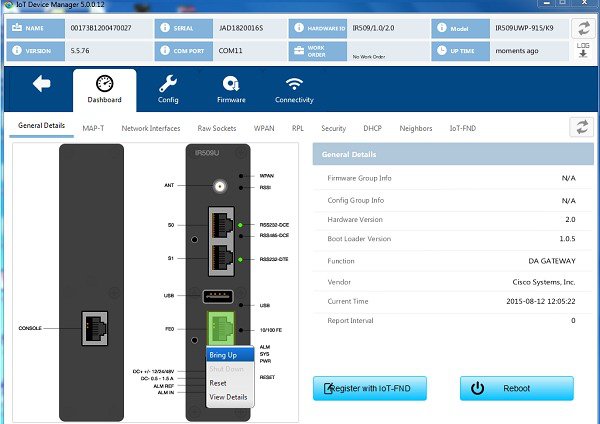Click the HARDWARE ID info icon
This screenshot has width=600, height=424.
pyautogui.click(x=299, y=28)
